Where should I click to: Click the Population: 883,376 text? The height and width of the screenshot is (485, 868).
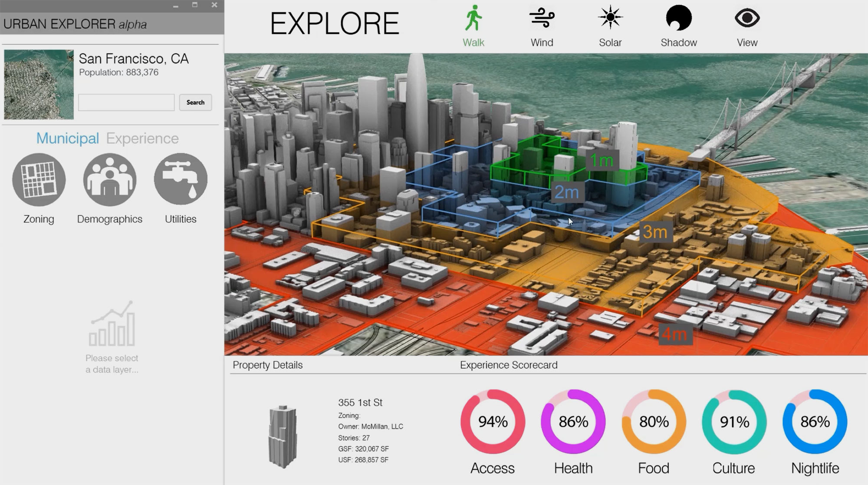tap(118, 73)
